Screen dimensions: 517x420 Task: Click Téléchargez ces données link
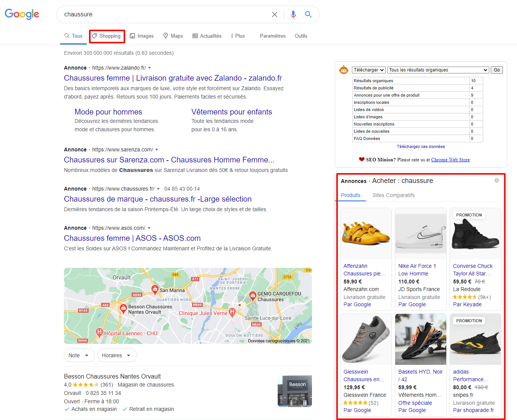421,146
